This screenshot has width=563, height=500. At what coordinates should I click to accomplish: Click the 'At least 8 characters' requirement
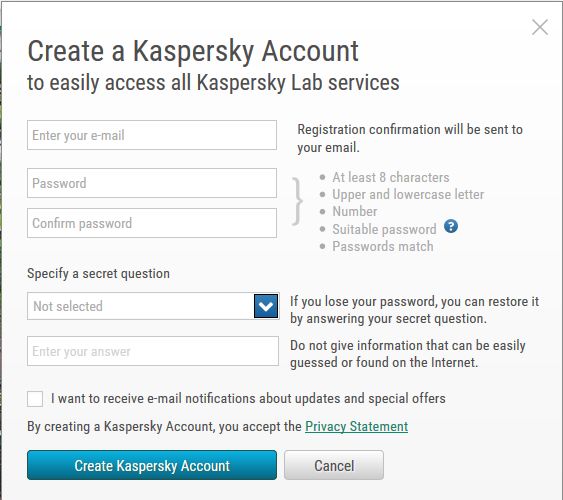391,177
